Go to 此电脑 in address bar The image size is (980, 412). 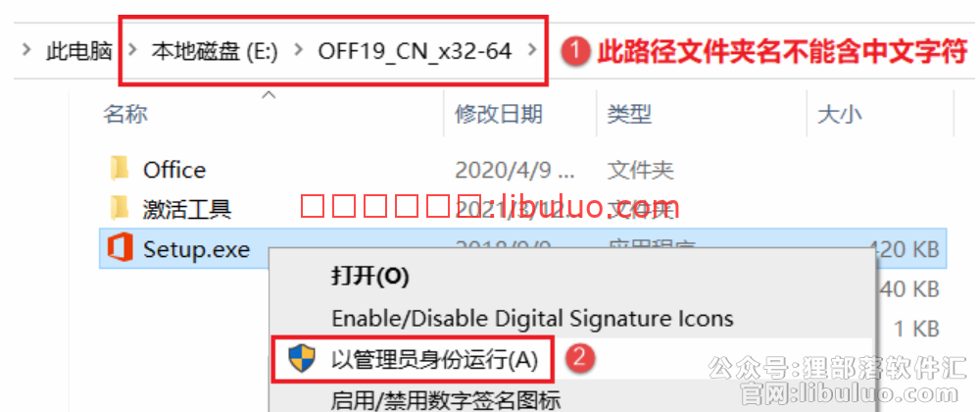point(78,51)
